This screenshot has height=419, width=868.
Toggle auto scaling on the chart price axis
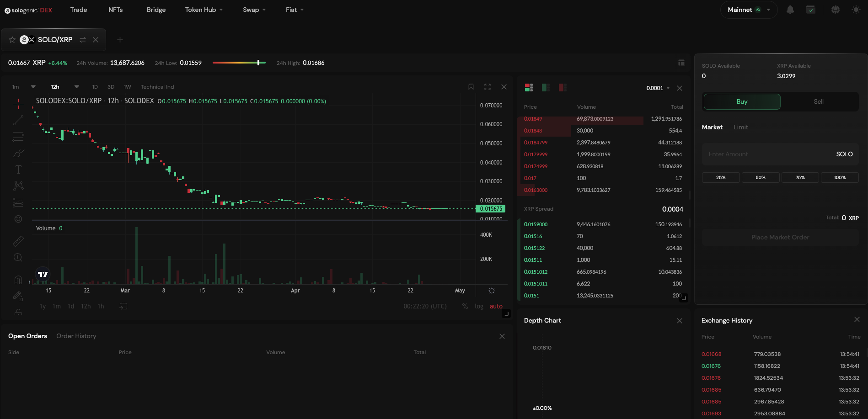point(496,306)
